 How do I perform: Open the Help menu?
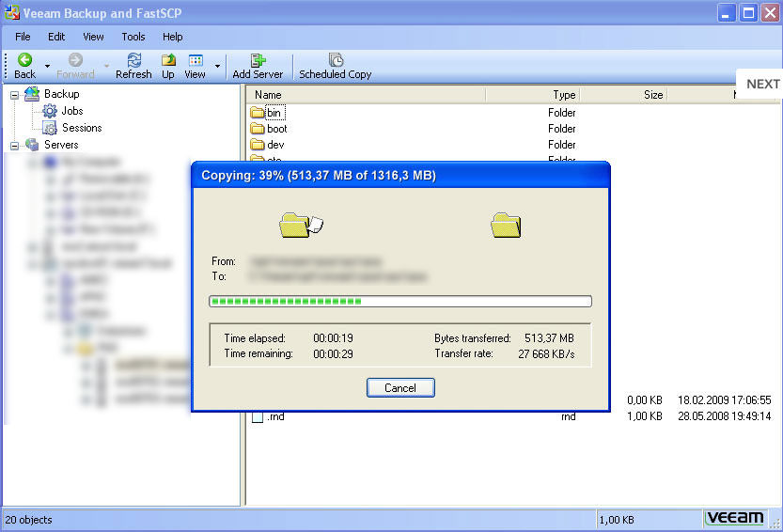tap(172, 37)
